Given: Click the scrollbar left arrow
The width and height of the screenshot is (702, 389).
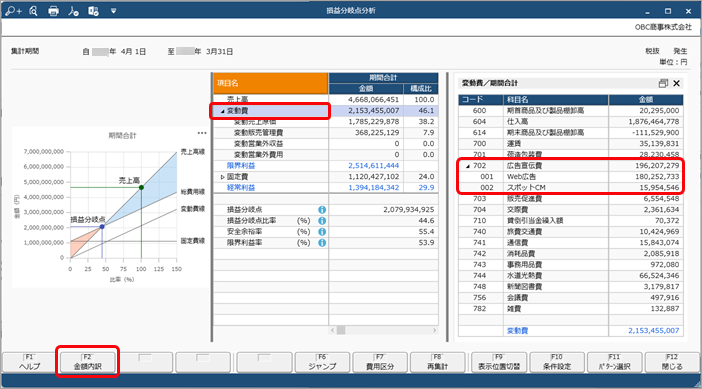Looking at the screenshot, I should point(333,330).
